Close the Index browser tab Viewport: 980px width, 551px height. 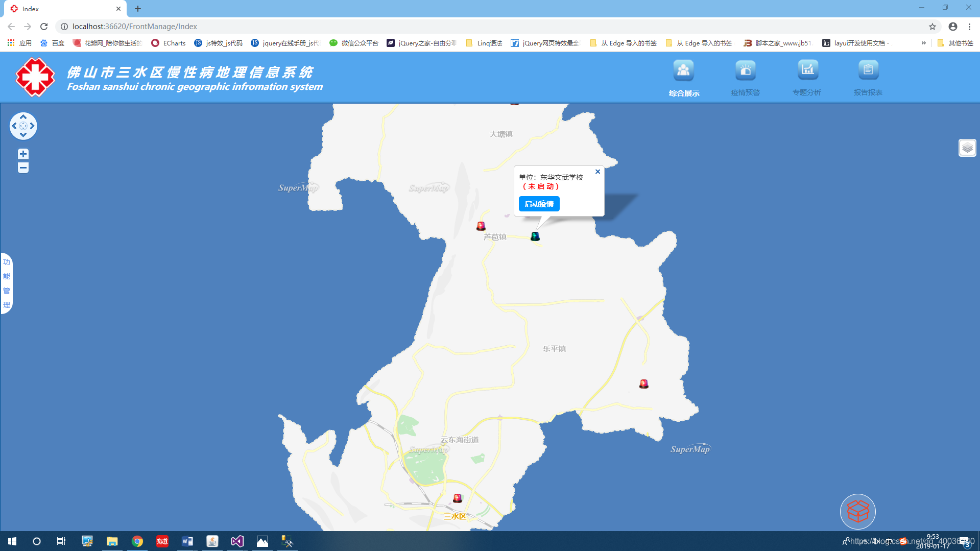click(118, 9)
